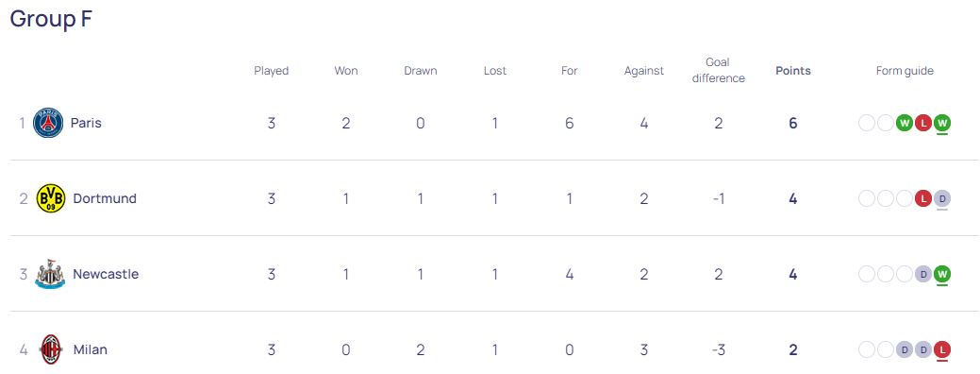This screenshot has height=374, width=980.
Task: Open the Milan team name link
Action: click(x=90, y=349)
